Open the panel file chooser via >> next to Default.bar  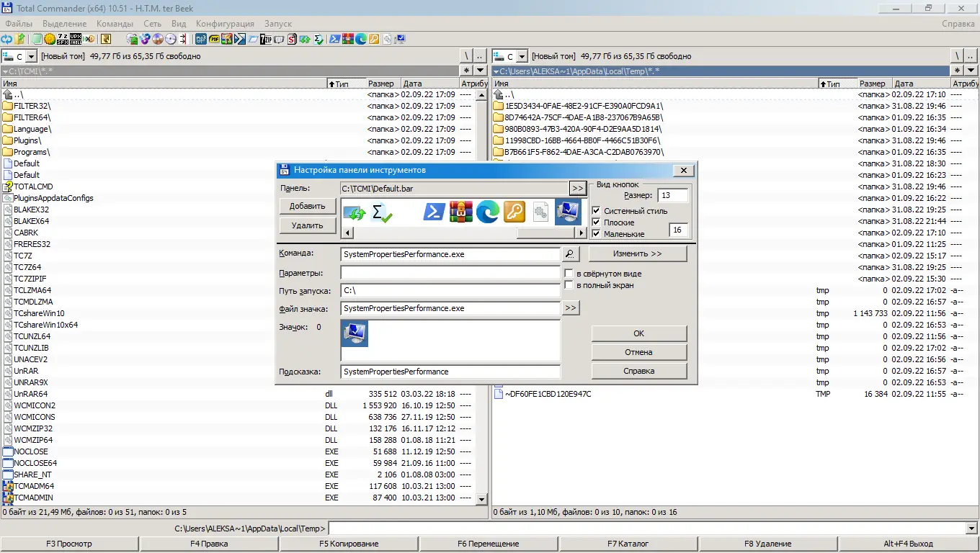(x=577, y=188)
